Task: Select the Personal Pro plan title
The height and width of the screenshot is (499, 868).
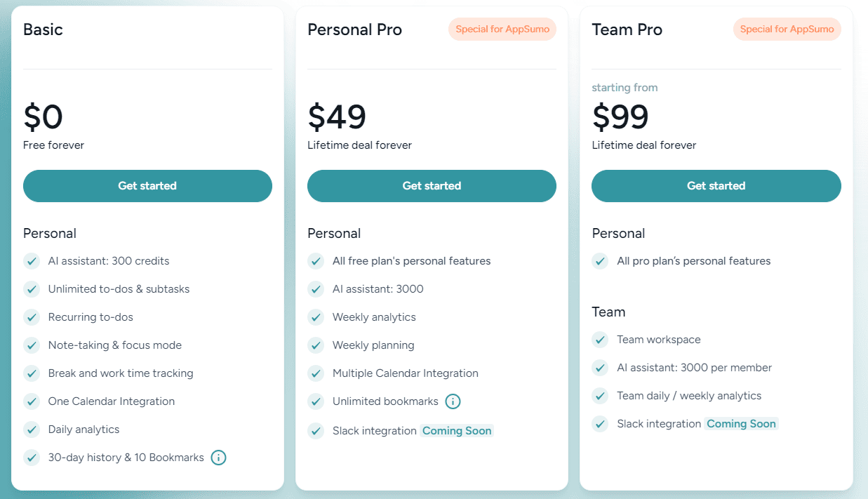Action: tap(354, 29)
